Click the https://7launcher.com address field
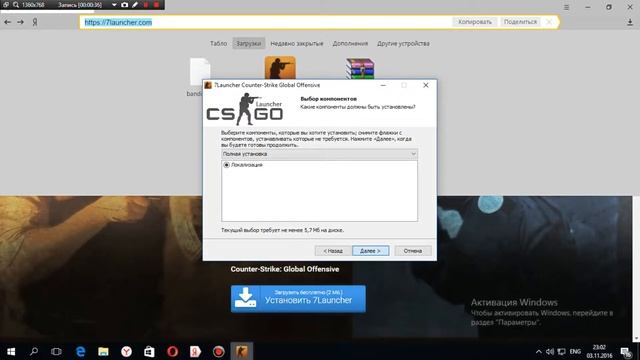The height and width of the screenshot is (360, 640). coord(265,22)
